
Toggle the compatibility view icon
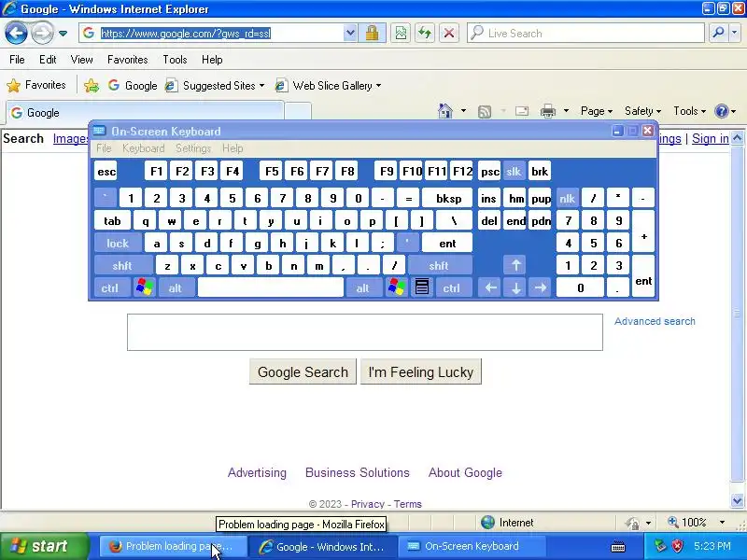(401, 34)
